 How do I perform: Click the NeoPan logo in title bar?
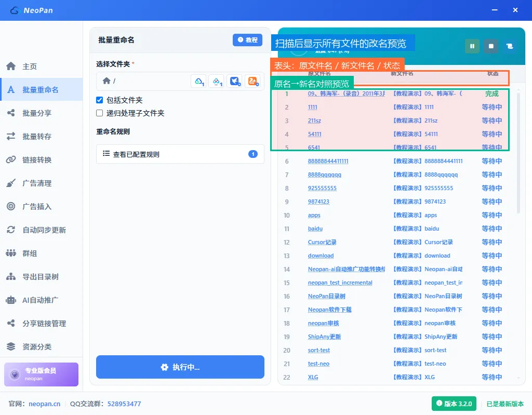coord(31,10)
